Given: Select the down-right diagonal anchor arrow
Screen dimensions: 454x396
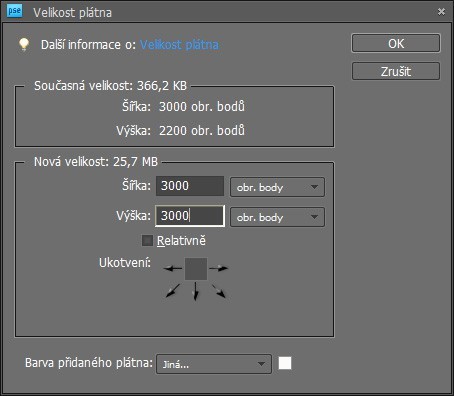Looking at the screenshot, I should point(219,291).
